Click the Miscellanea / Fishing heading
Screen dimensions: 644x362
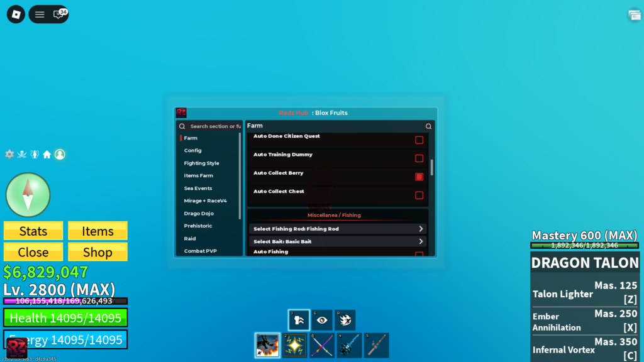(x=334, y=215)
